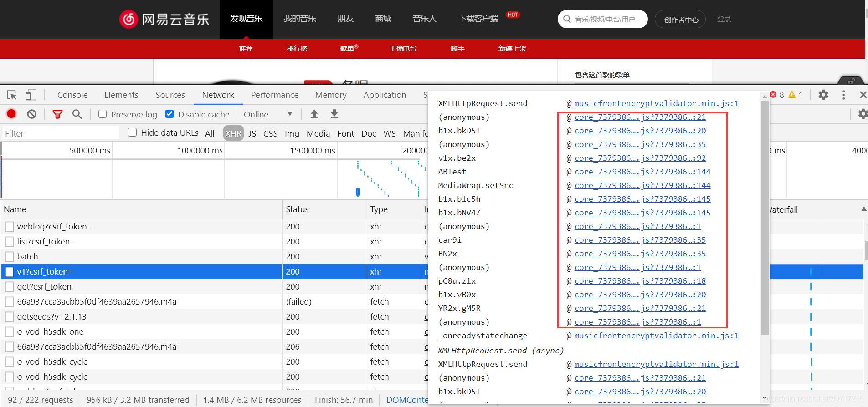The height and width of the screenshot is (407, 868).
Task: Open 音乐人 in the top navigation
Action: [425, 19]
